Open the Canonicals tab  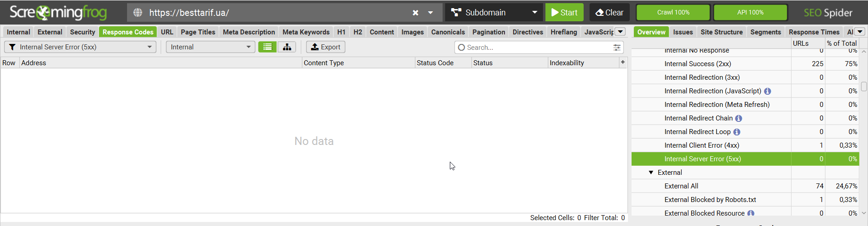click(x=448, y=32)
